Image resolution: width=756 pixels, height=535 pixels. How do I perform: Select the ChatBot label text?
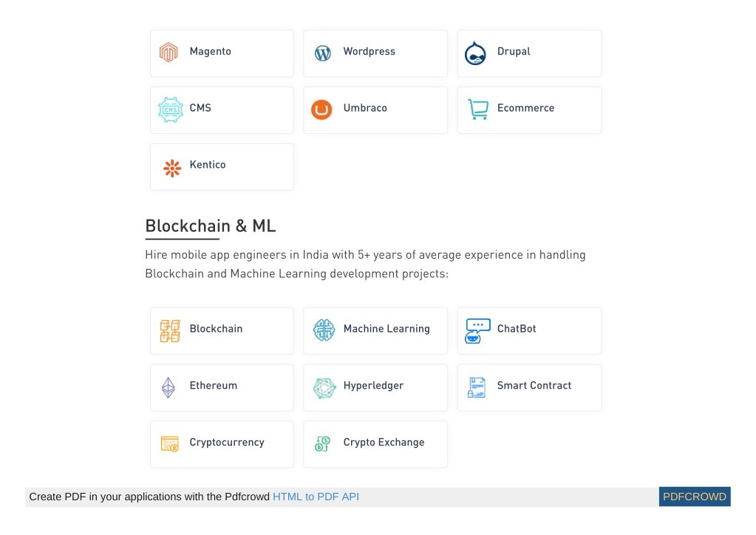pyautogui.click(x=517, y=329)
